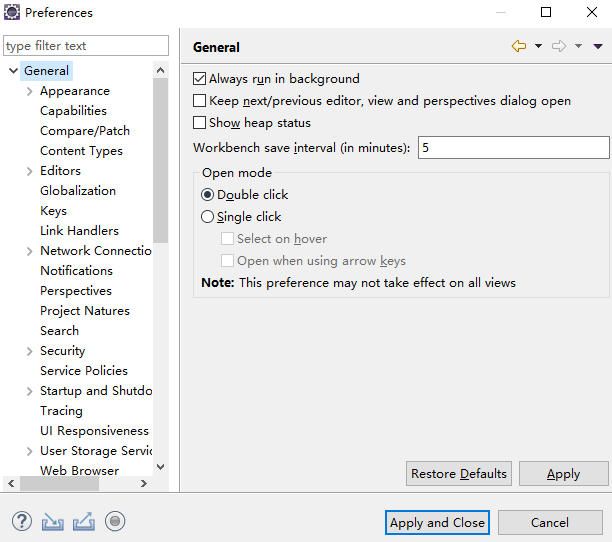
Task: Open the forward history dropdown arrow
Action: point(578,46)
